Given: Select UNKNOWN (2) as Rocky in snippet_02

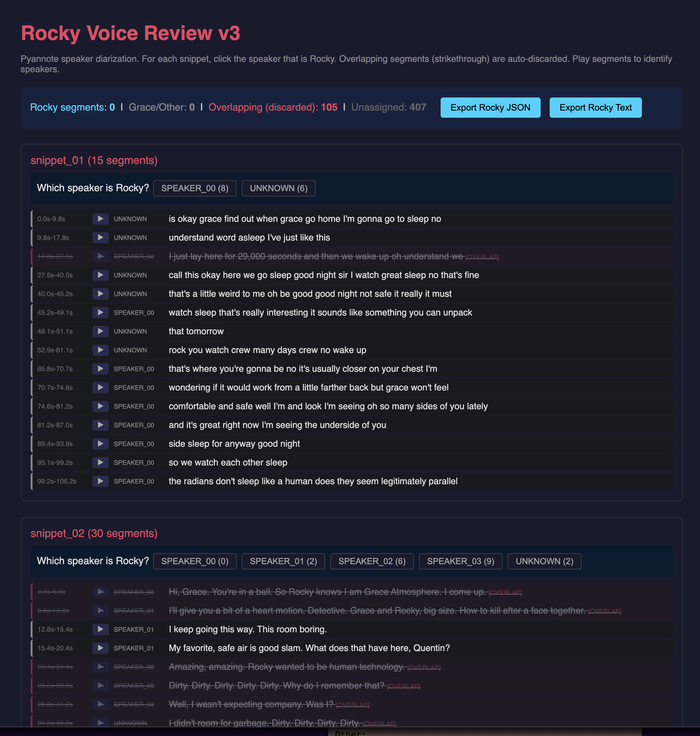Looking at the screenshot, I should 544,561.
